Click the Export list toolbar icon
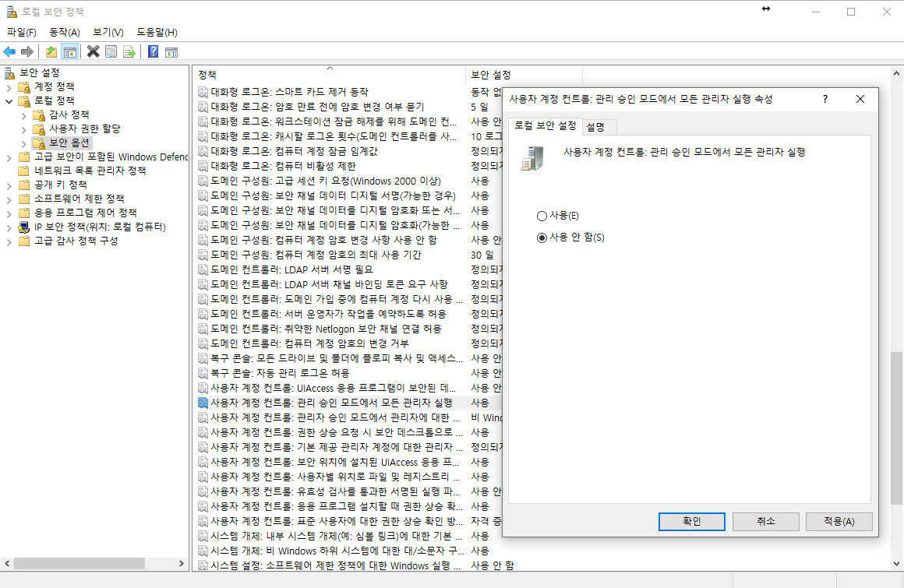The height and width of the screenshot is (588, 904). coord(129,52)
